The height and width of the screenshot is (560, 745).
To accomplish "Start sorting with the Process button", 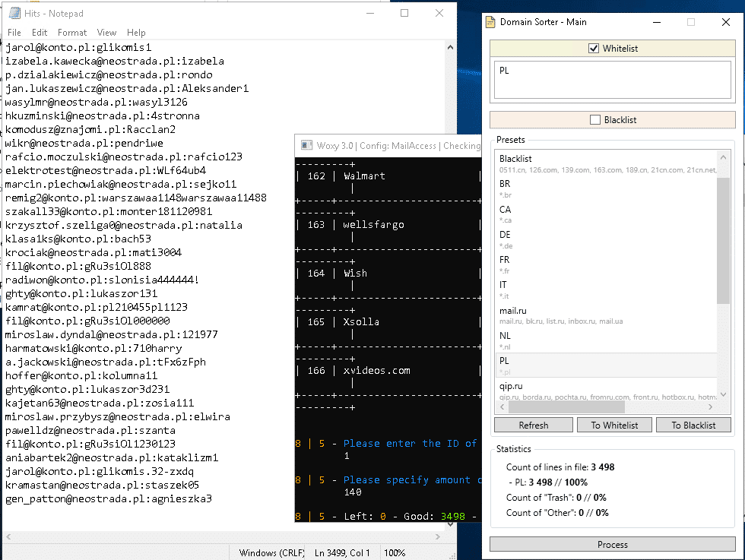I will 612,544.
